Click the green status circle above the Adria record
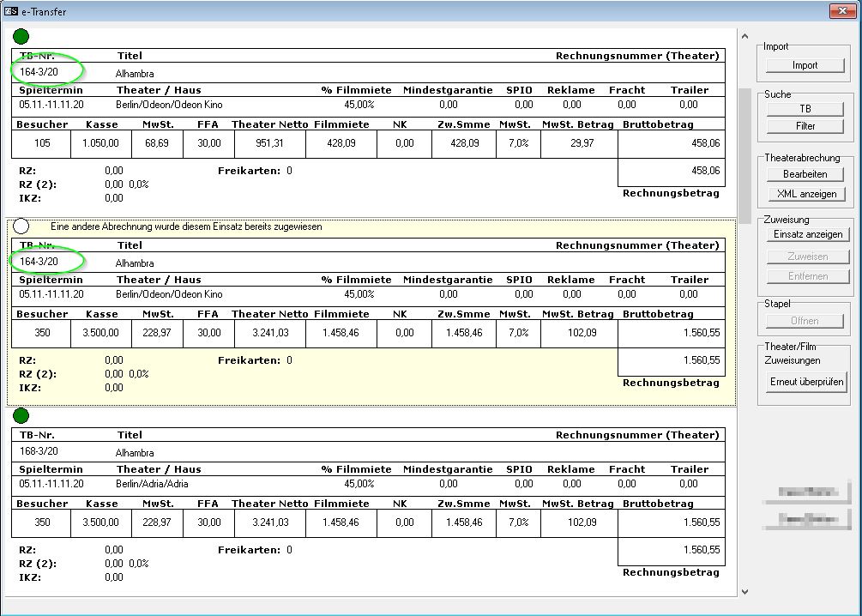The height and width of the screenshot is (616, 862). coord(21,416)
